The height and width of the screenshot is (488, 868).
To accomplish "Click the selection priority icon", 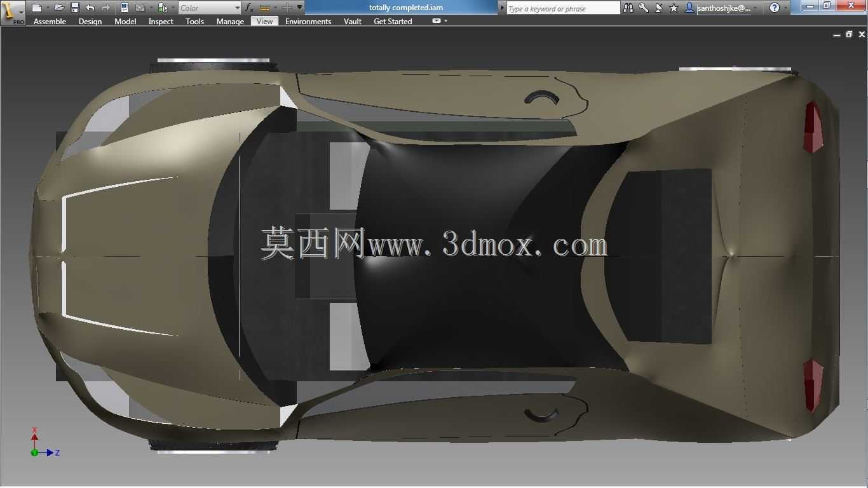I will (x=163, y=8).
